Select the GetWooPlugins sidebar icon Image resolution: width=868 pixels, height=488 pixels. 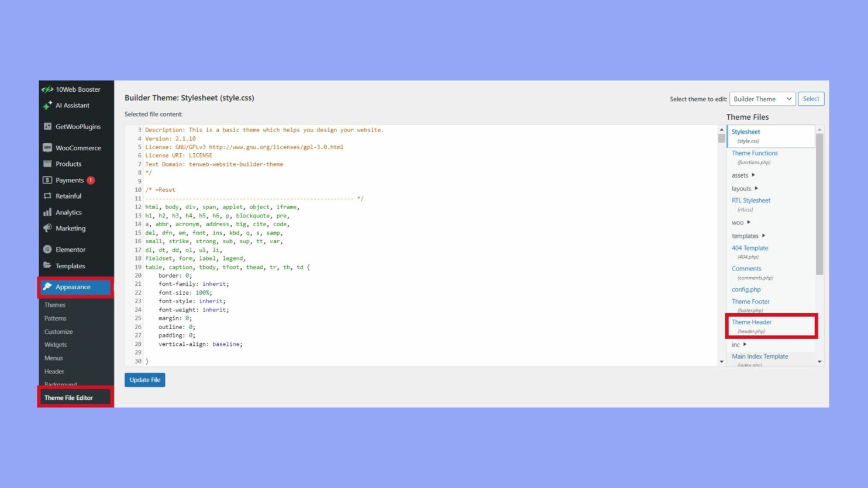[48, 126]
